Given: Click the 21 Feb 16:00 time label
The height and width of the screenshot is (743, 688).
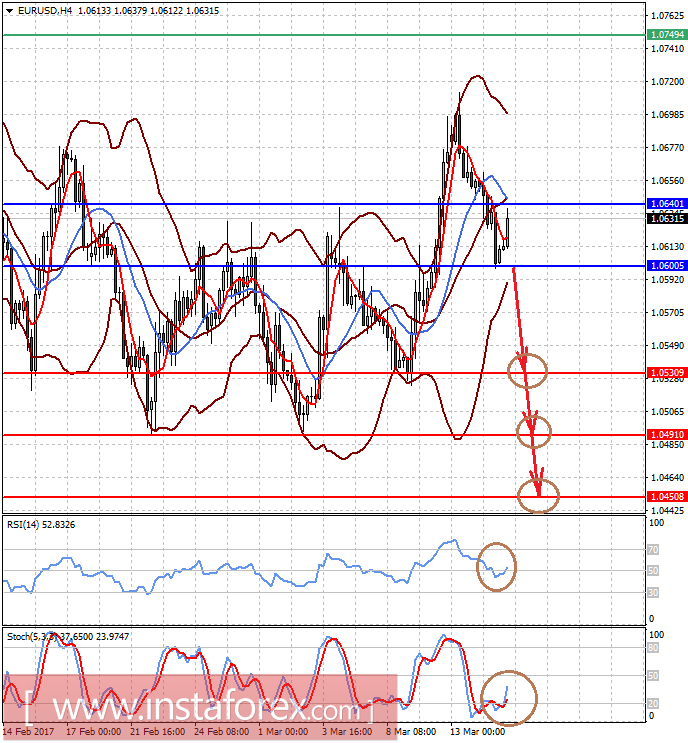Looking at the screenshot, I should pos(157,731).
